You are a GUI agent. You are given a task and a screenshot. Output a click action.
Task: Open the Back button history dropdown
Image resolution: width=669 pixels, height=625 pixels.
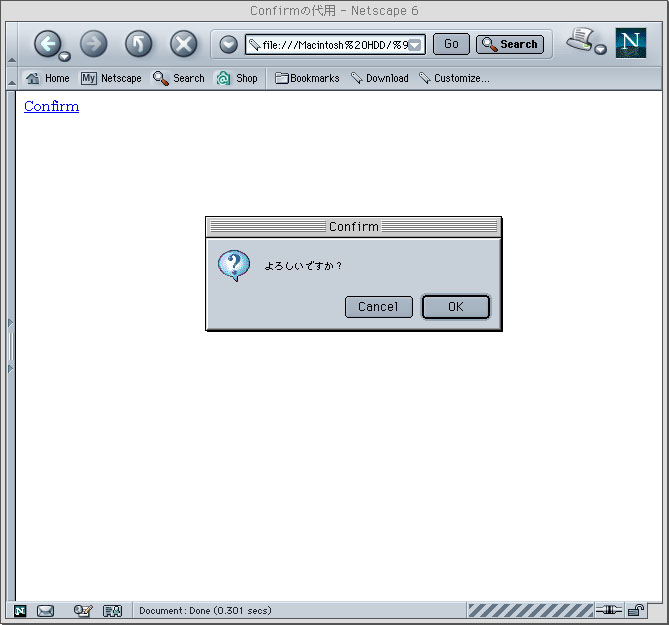point(65,56)
